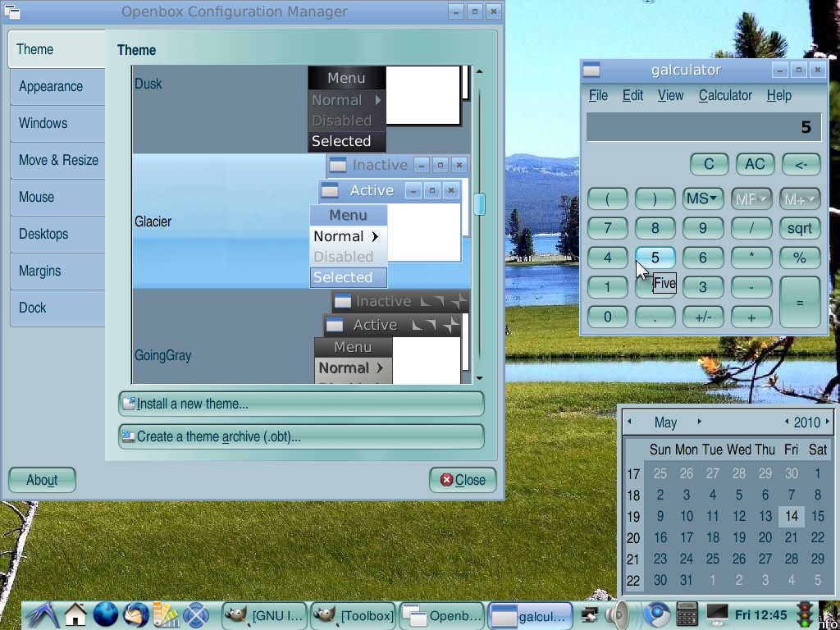Click the +/- sign toggle button

pos(702,317)
